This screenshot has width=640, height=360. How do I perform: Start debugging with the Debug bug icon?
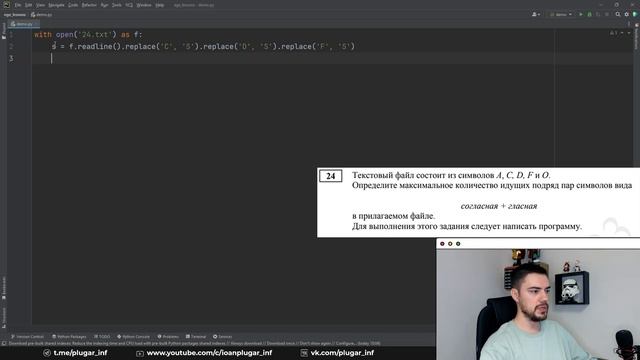pos(589,14)
